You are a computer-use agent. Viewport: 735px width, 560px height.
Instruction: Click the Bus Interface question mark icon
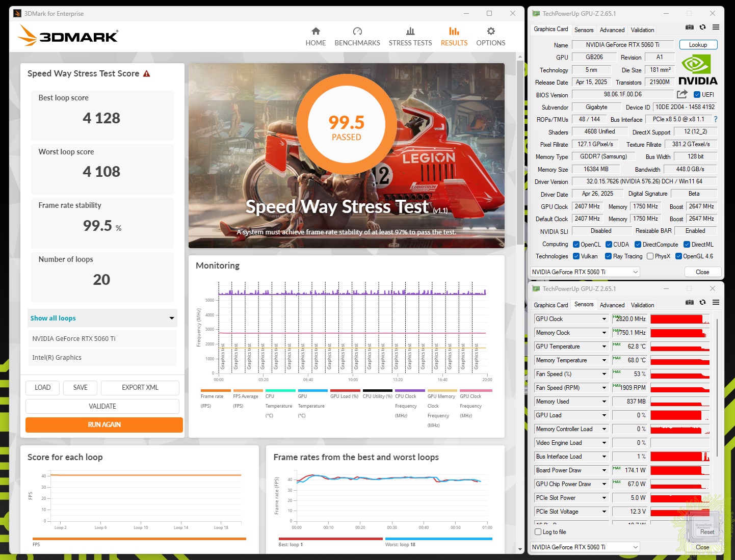(x=716, y=119)
